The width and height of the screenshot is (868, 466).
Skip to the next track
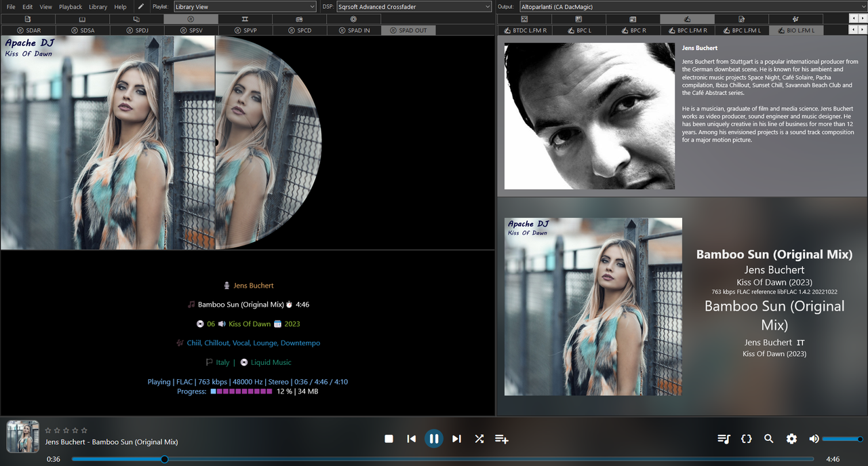[x=456, y=439]
